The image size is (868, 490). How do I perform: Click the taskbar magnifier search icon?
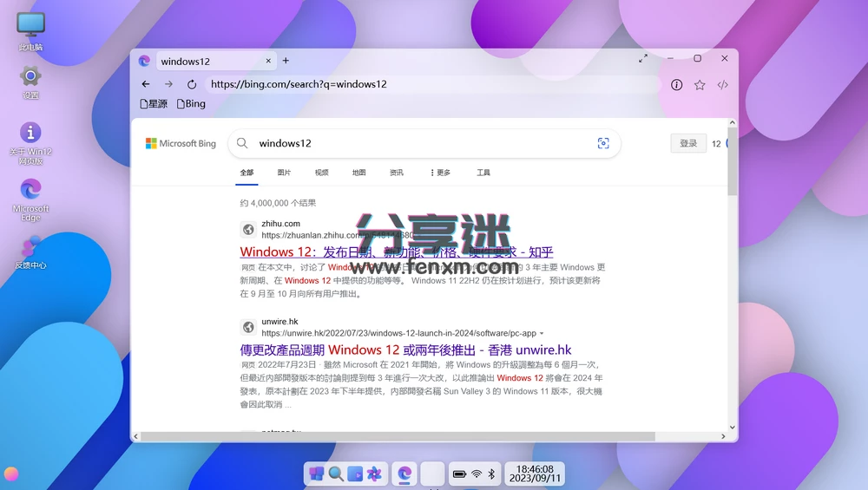[x=335, y=474]
